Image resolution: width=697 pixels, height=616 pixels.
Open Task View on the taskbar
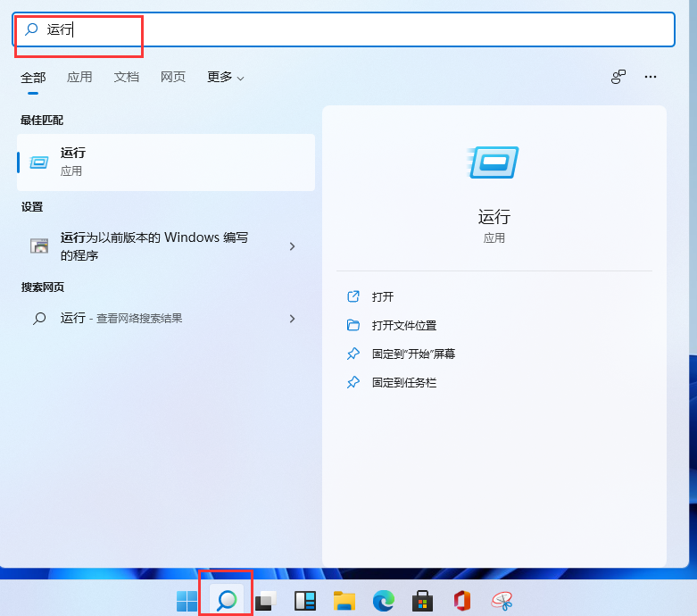pyautogui.click(x=266, y=601)
